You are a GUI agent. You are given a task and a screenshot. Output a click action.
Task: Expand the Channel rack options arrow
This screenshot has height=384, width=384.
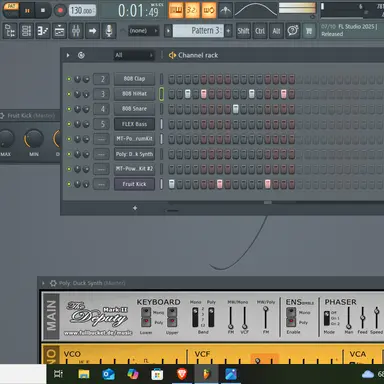click(68, 55)
